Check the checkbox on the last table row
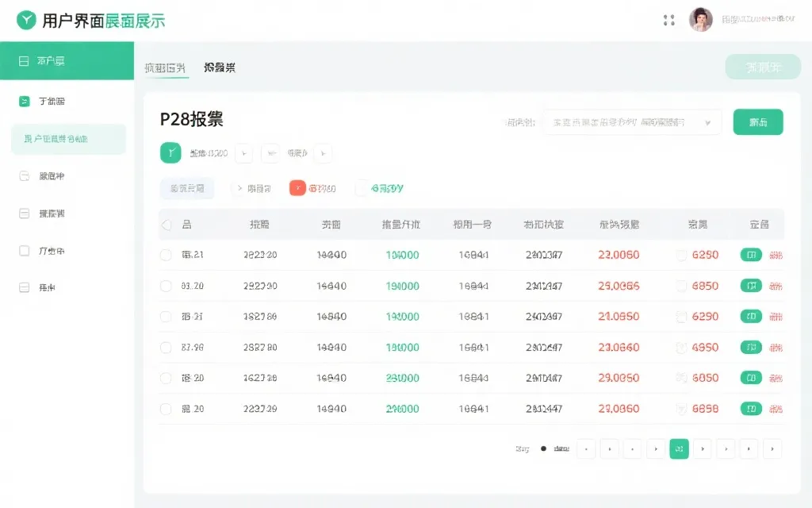Image resolution: width=812 pixels, height=508 pixels. pyautogui.click(x=164, y=409)
